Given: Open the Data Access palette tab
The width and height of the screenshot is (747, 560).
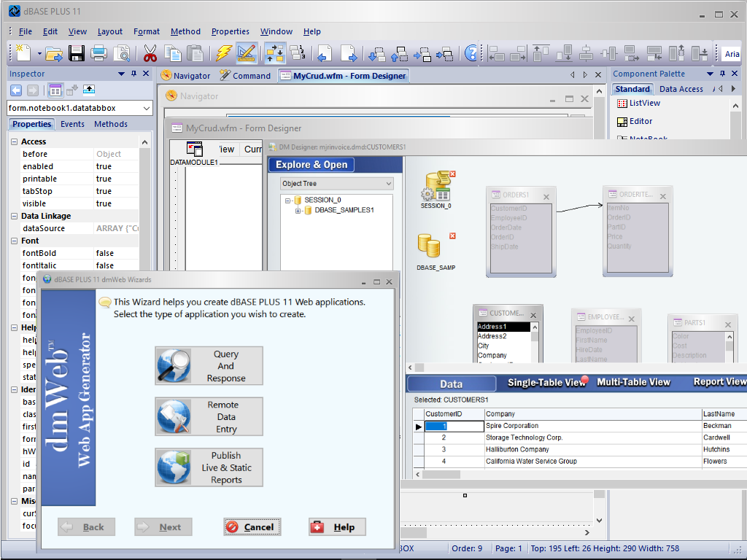Looking at the screenshot, I should tap(681, 89).
